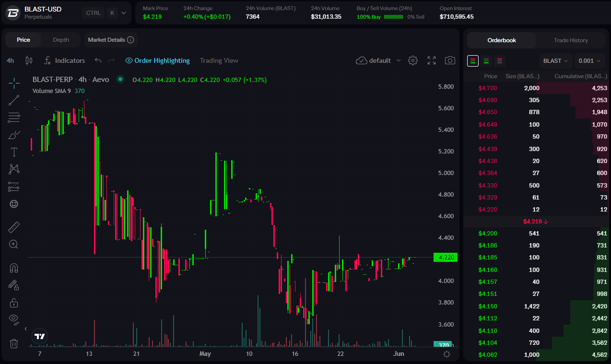Take a chart snapshot with camera
Viewport: 611px width, 364px height.
coord(450,60)
